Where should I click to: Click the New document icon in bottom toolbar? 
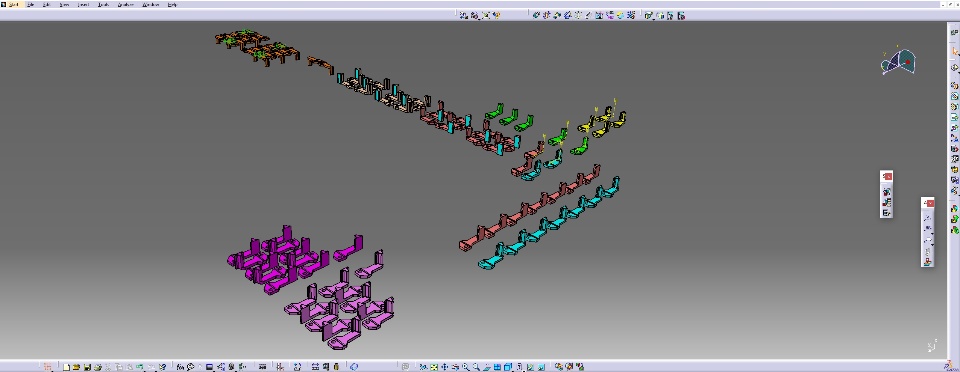point(66,367)
